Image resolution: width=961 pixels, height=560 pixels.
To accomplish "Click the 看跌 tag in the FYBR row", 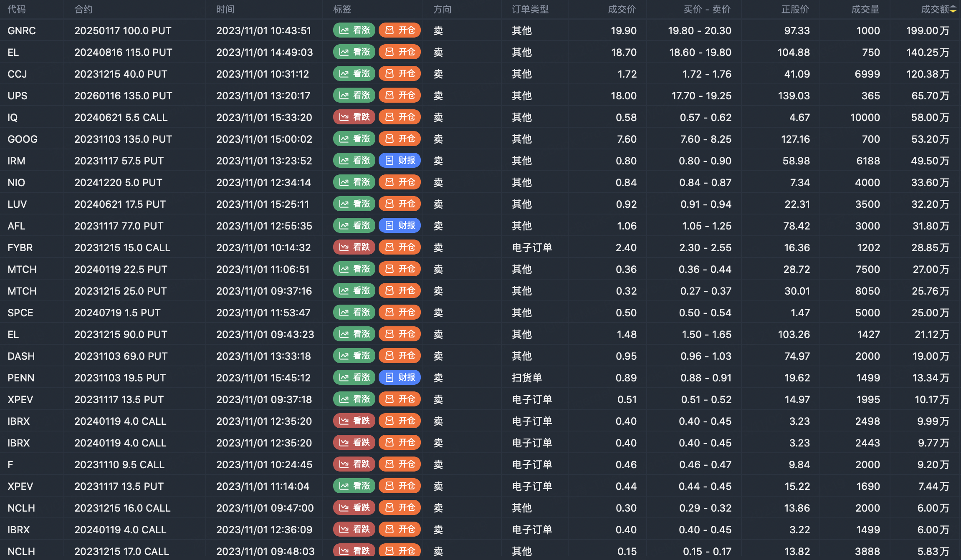I will (354, 247).
